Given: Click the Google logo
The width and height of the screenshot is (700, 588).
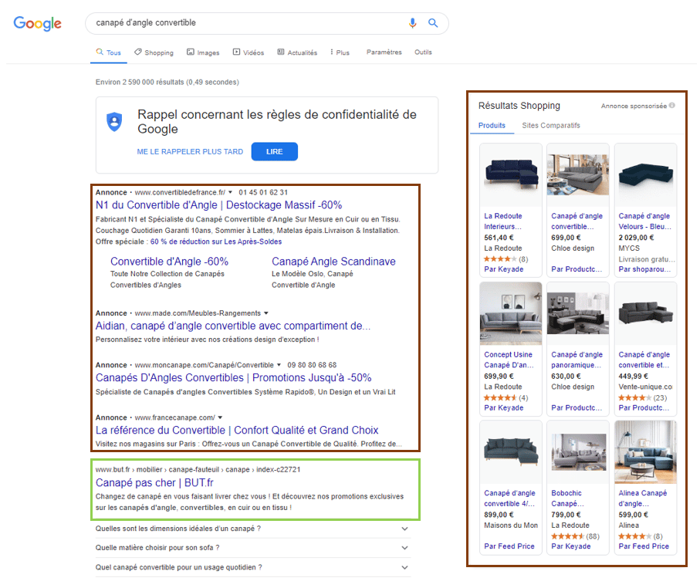Looking at the screenshot, I should point(37,23).
